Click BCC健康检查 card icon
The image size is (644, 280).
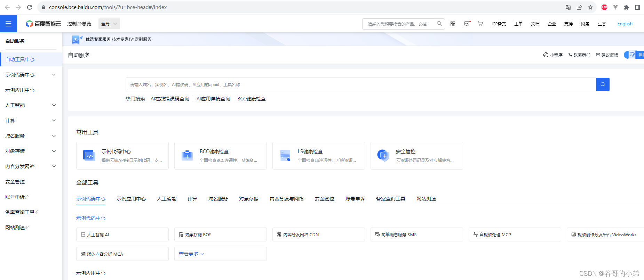tap(187, 156)
